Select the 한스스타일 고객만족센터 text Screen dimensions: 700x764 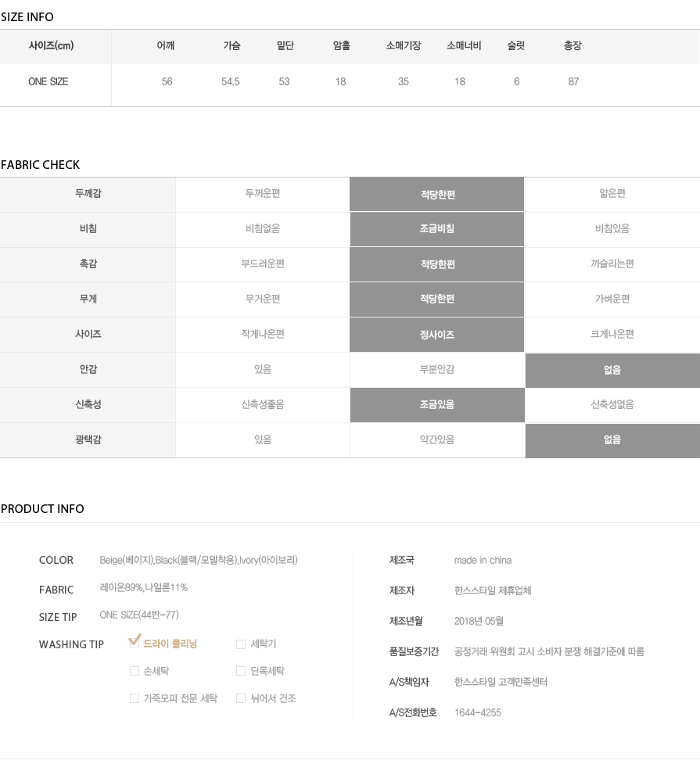[x=501, y=682]
